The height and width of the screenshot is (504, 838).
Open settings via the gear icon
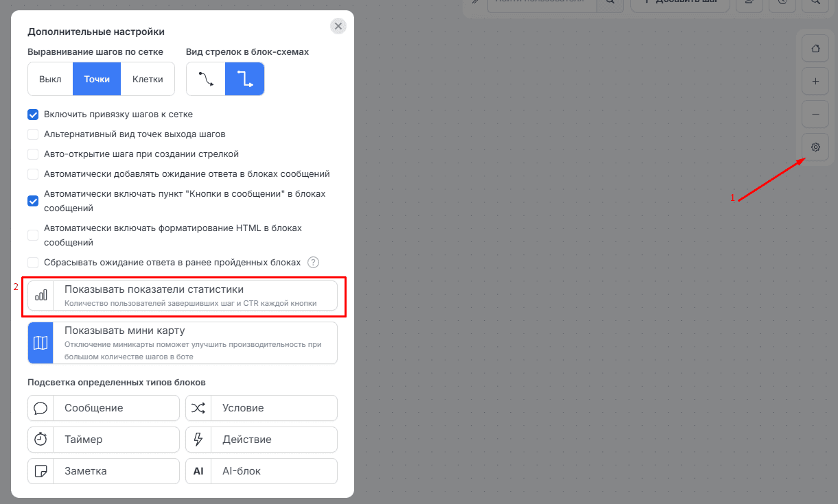point(815,147)
